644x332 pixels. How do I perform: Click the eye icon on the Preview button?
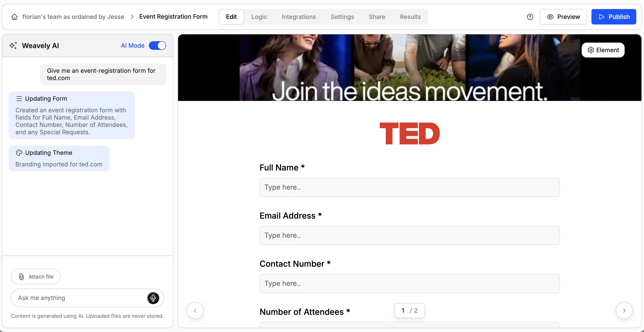coord(550,17)
